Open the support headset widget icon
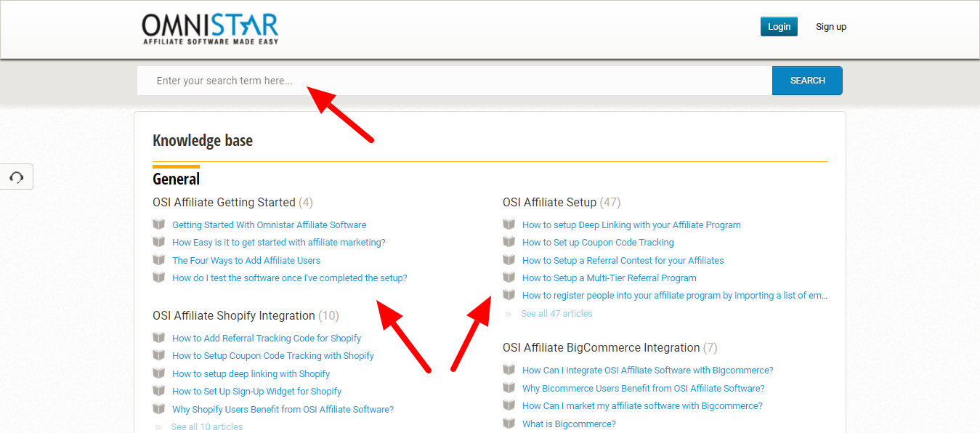 click(16, 177)
